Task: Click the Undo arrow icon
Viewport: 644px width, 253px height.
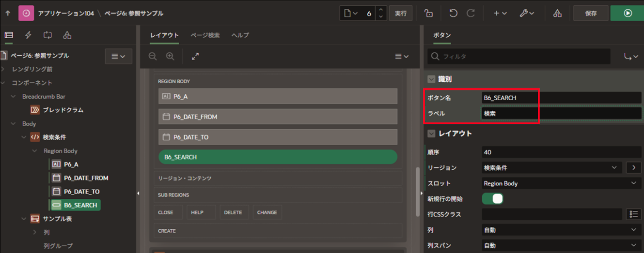Action: pos(453,14)
